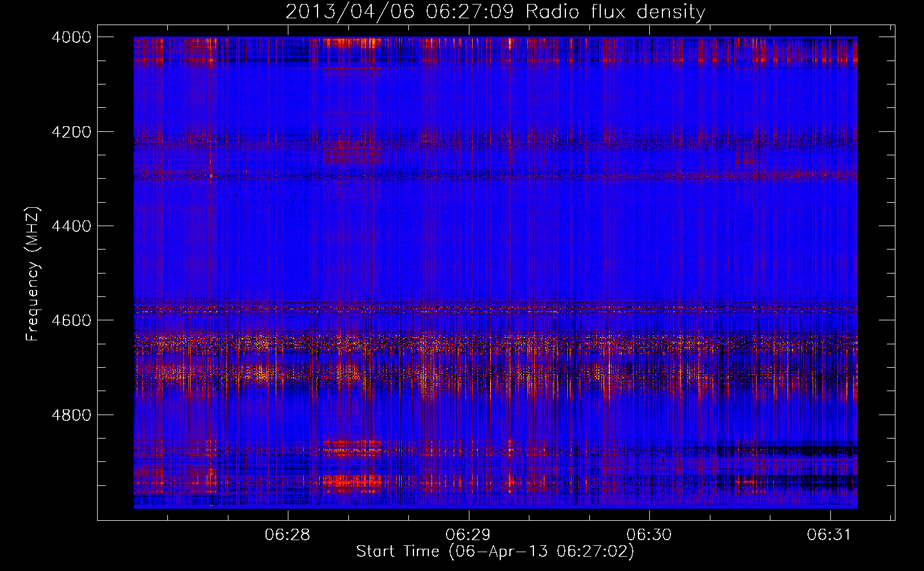Click the 4800 frequency axis label

[71, 415]
